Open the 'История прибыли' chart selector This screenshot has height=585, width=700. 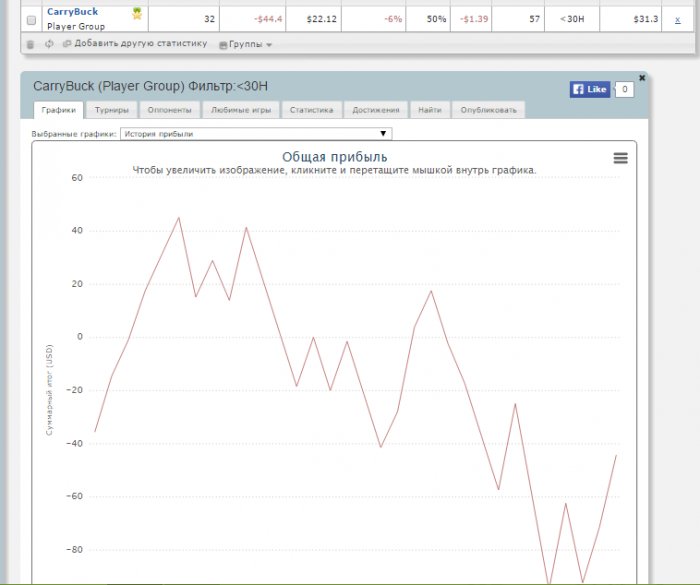pos(256,134)
